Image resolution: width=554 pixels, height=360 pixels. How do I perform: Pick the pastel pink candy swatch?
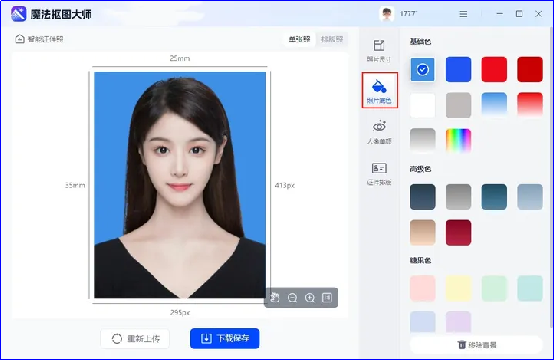click(x=423, y=289)
